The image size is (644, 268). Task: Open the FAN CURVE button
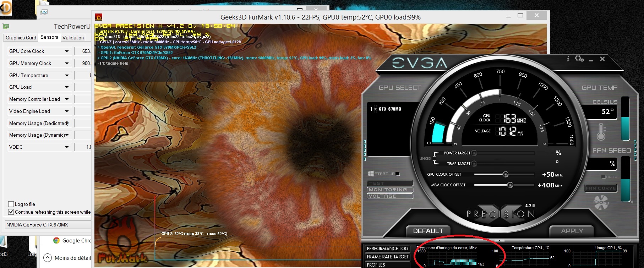point(601,188)
